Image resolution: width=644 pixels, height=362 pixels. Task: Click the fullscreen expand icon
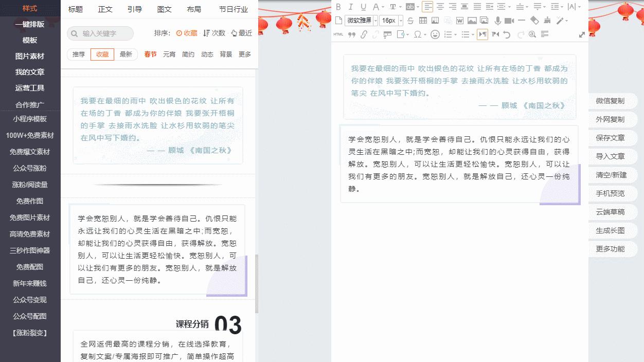pos(582,34)
